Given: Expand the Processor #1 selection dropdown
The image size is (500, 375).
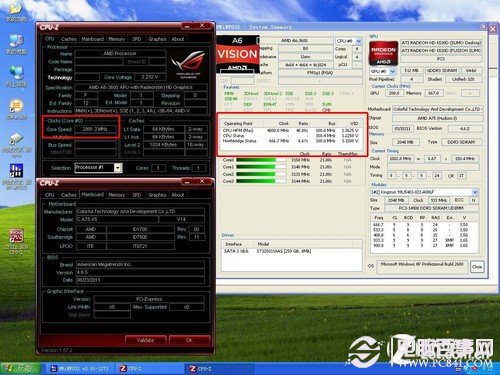Looking at the screenshot, I should 118,168.
